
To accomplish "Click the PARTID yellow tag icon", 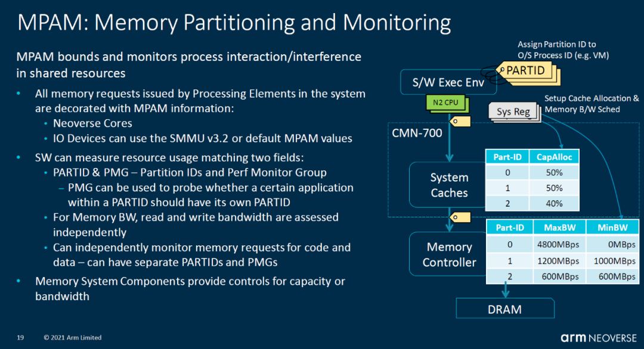I will [528, 73].
